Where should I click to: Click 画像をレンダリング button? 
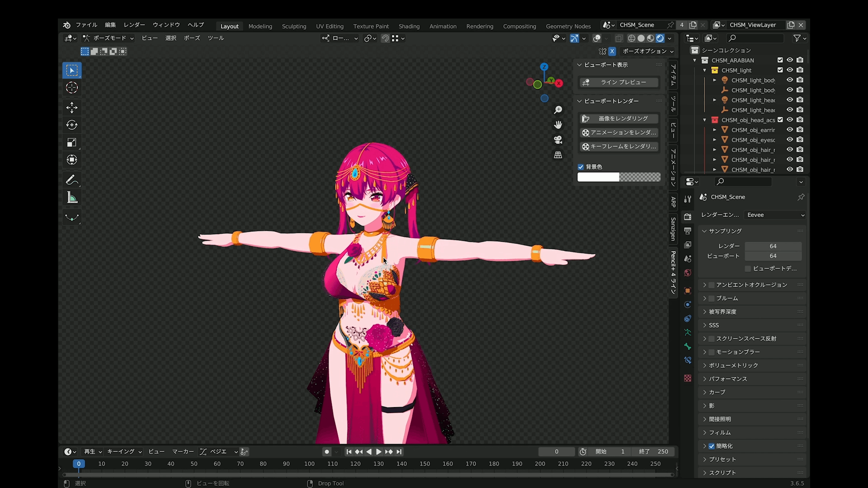(619, 118)
